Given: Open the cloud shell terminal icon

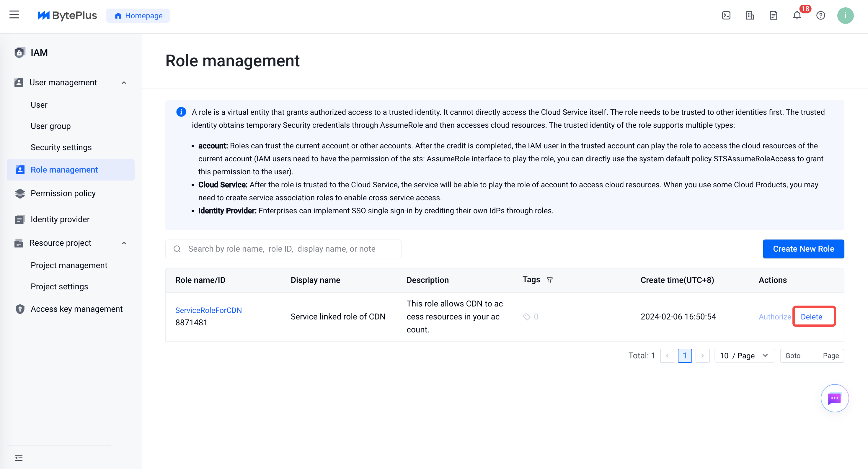Looking at the screenshot, I should 726,16.
